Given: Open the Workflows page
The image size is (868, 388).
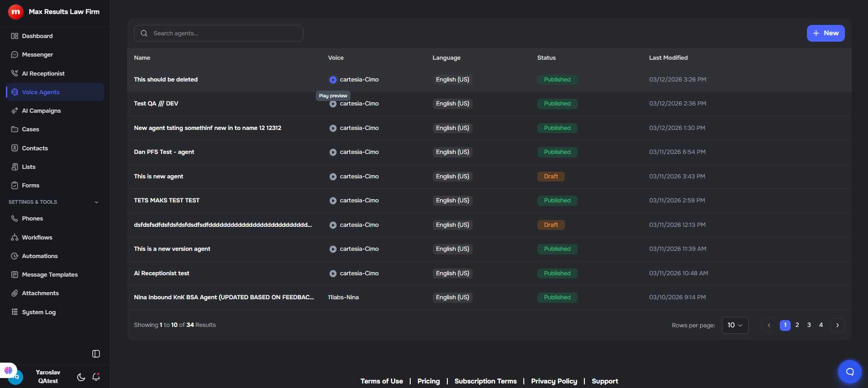Looking at the screenshot, I should [37, 238].
